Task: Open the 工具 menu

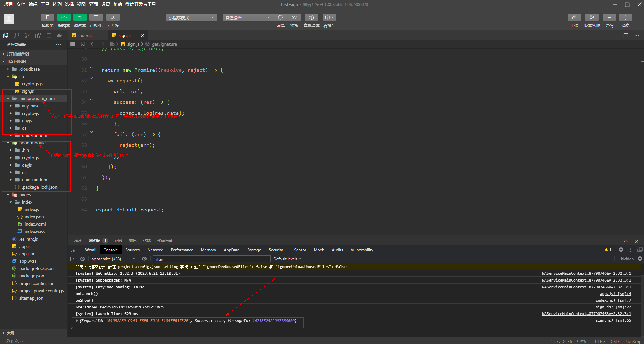Action: 45,4
